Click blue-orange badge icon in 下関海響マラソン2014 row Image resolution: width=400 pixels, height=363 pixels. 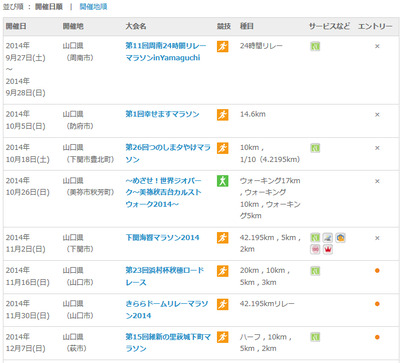(x=340, y=238)
